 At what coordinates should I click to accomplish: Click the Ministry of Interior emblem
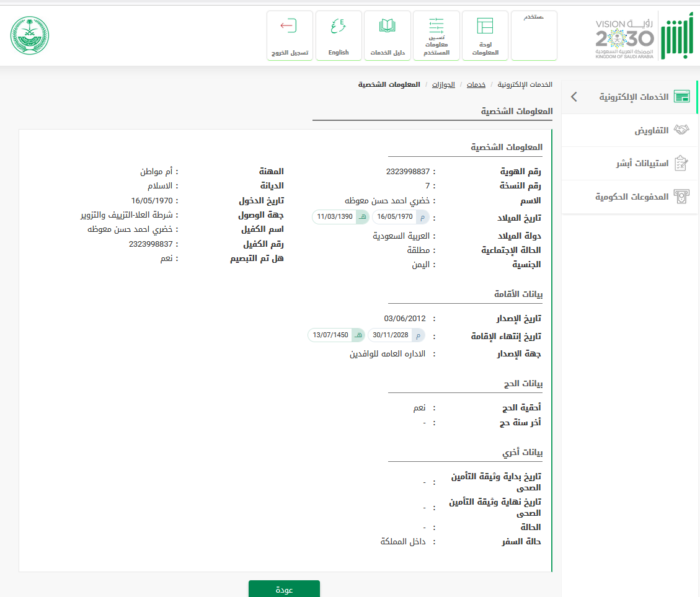click(x=30, y=35)
